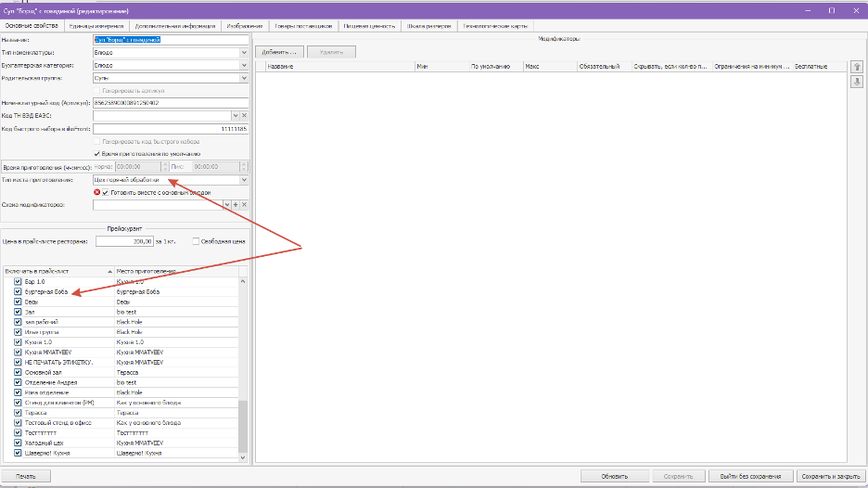The image size is (868, 488).
Task: Toggle Готовить вместе с основным блюдом checkbox
Action: pos(107,192)
